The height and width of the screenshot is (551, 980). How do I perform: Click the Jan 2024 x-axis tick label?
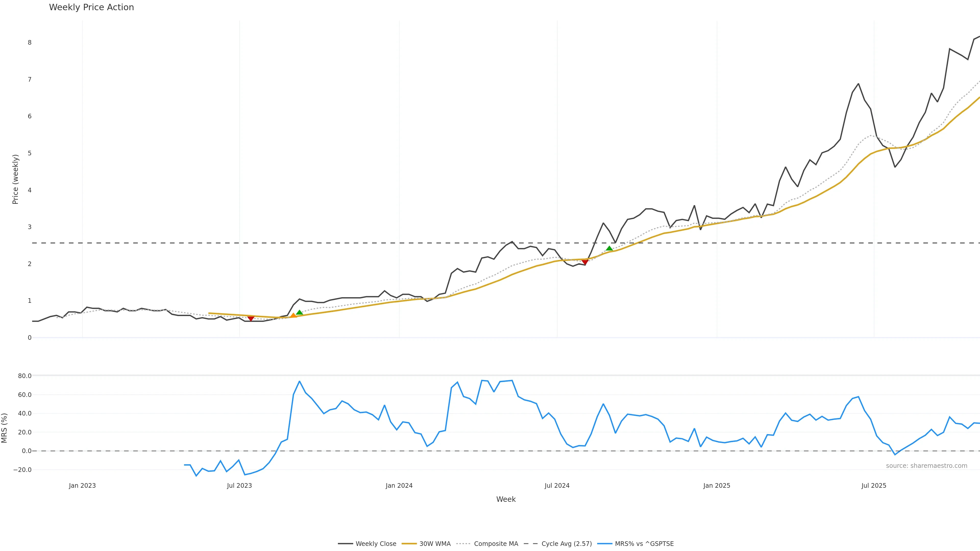click(x=399, y=486)
